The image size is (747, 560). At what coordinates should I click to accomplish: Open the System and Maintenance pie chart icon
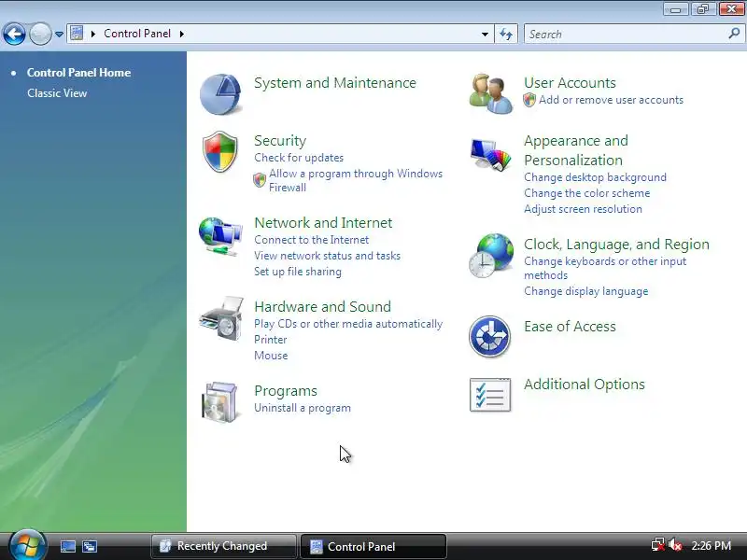(x=220, y=94)
